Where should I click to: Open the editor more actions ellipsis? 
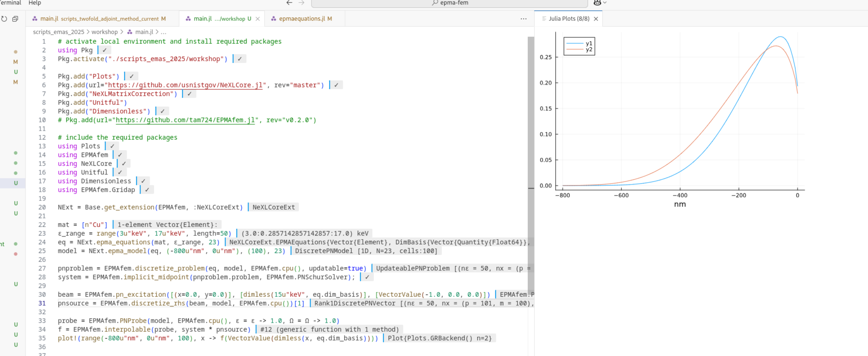click(523, 19)
